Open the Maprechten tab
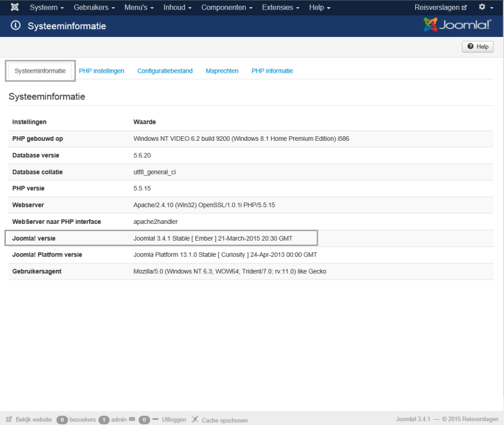This screenshot has height=425, width=504. 222,71
